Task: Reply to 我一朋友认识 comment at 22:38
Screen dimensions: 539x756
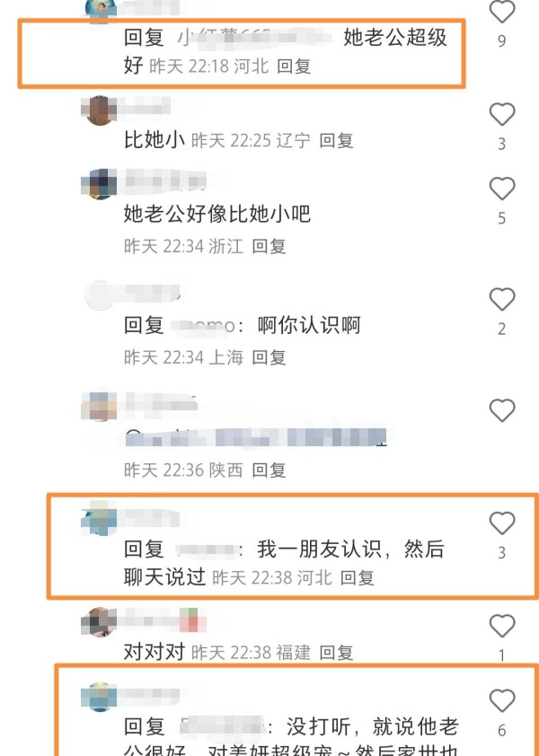Action: click(x=358, y=577)
